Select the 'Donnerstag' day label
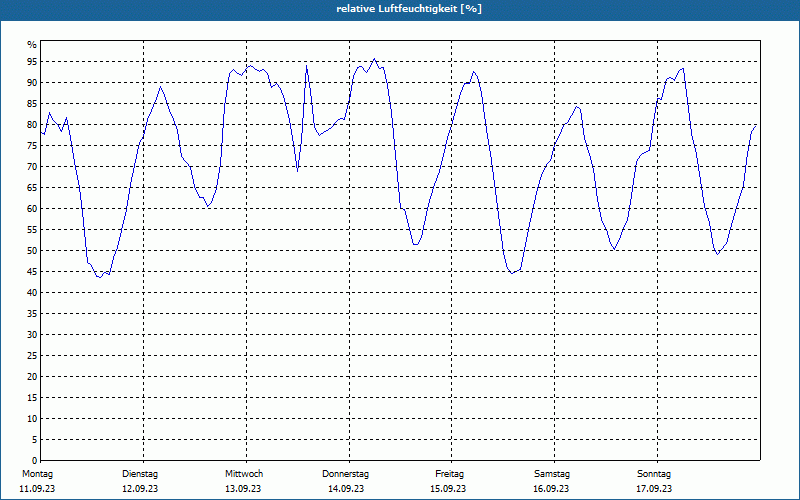 tap(345, 474)
